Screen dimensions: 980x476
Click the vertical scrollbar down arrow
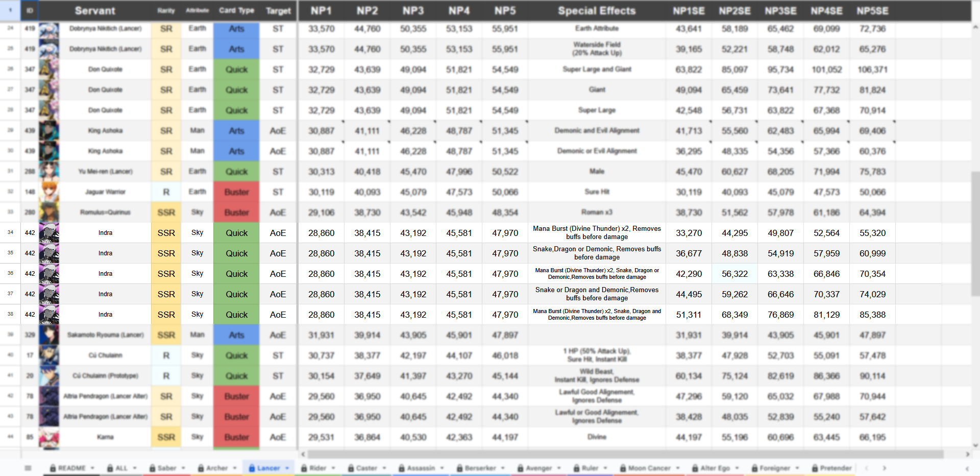pos(975,445)
